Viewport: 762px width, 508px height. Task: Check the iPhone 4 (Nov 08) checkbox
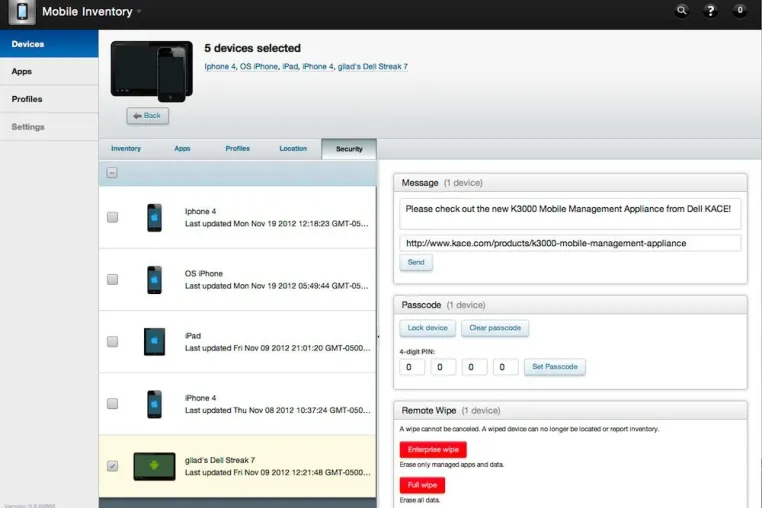coord(112,403)
